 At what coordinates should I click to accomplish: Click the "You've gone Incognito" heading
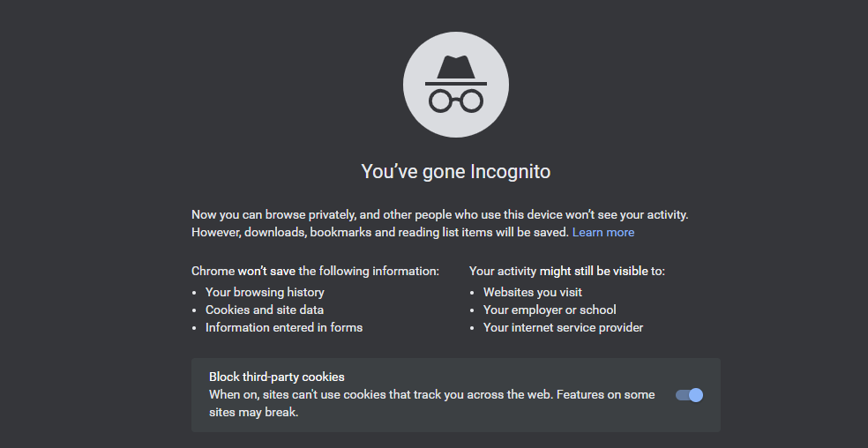tap(455, 171)
